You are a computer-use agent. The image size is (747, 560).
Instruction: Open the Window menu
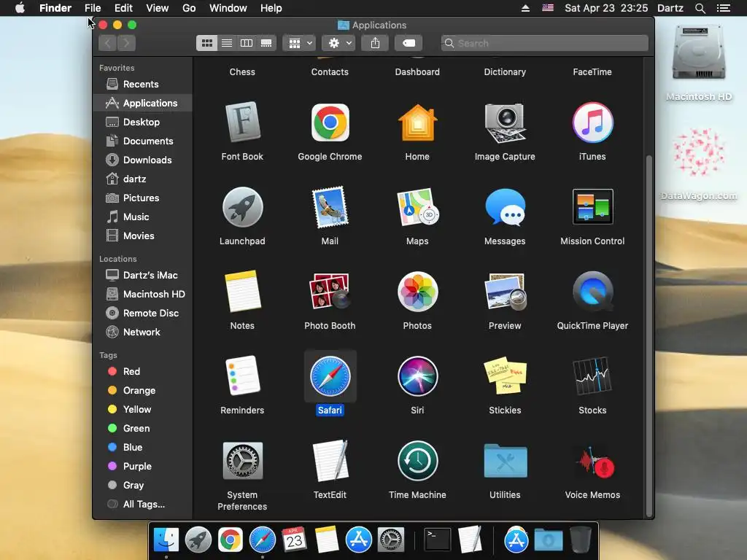228,8
